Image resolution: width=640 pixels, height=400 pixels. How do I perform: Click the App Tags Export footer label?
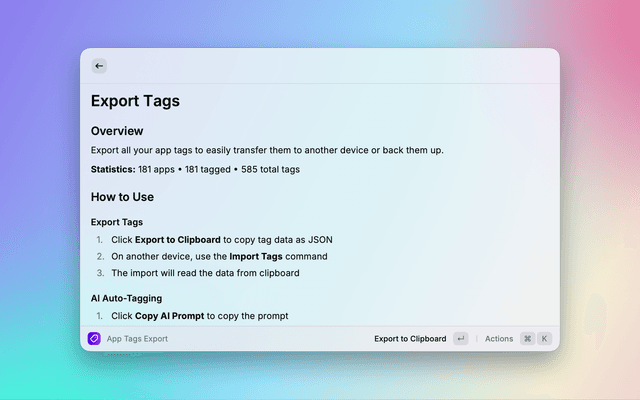(x=137, y=339)
